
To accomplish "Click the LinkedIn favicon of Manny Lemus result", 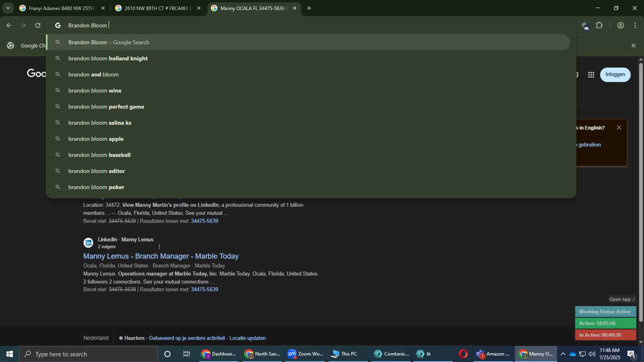I will pos(88,243).
